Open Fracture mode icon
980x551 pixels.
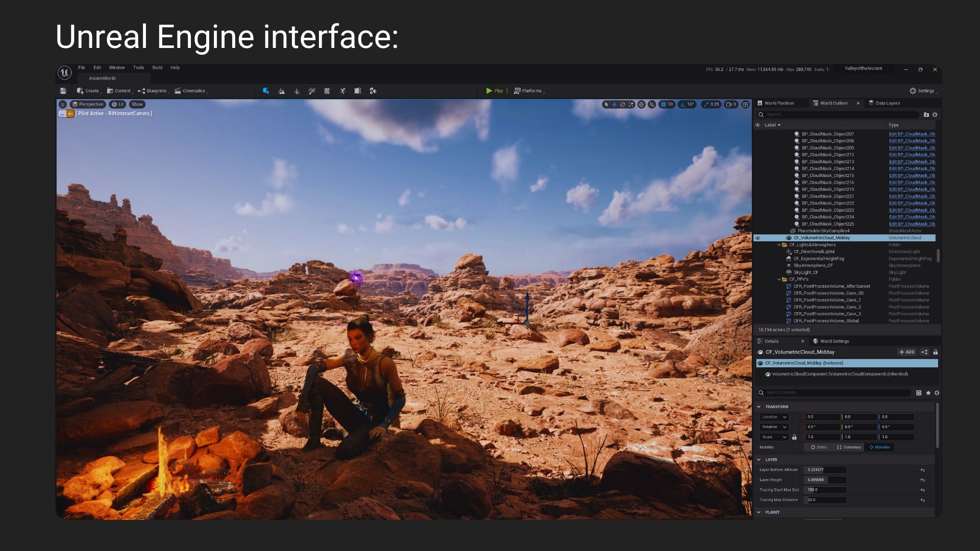click(x=327, y=91)
